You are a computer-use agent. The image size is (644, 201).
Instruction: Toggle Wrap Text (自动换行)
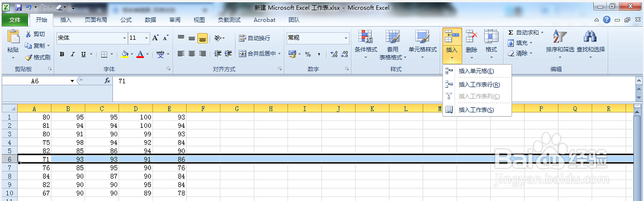tap(255, 38)
